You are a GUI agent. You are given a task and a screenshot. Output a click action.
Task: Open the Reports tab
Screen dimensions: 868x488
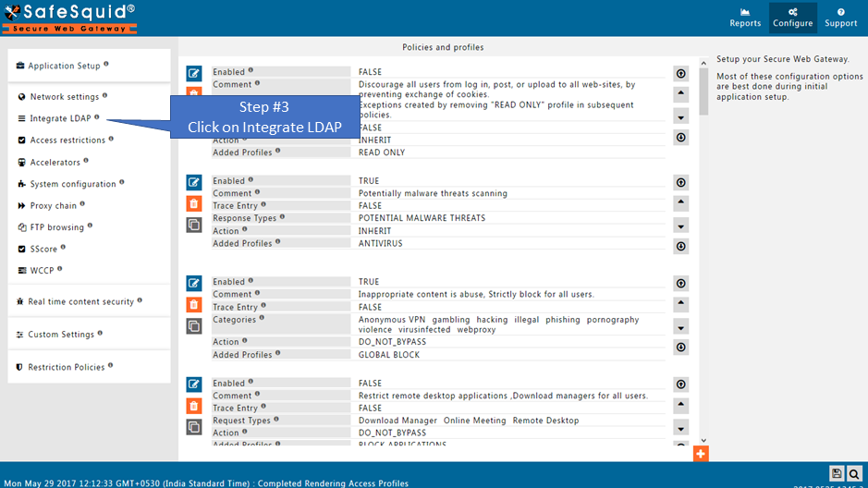coord(745,18)
